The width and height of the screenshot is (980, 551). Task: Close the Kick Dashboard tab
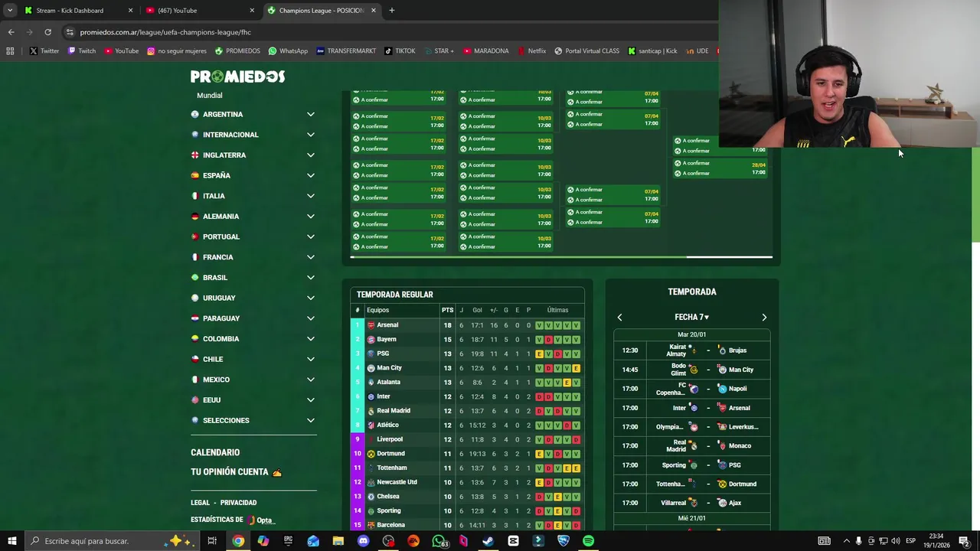click(130, 10)
